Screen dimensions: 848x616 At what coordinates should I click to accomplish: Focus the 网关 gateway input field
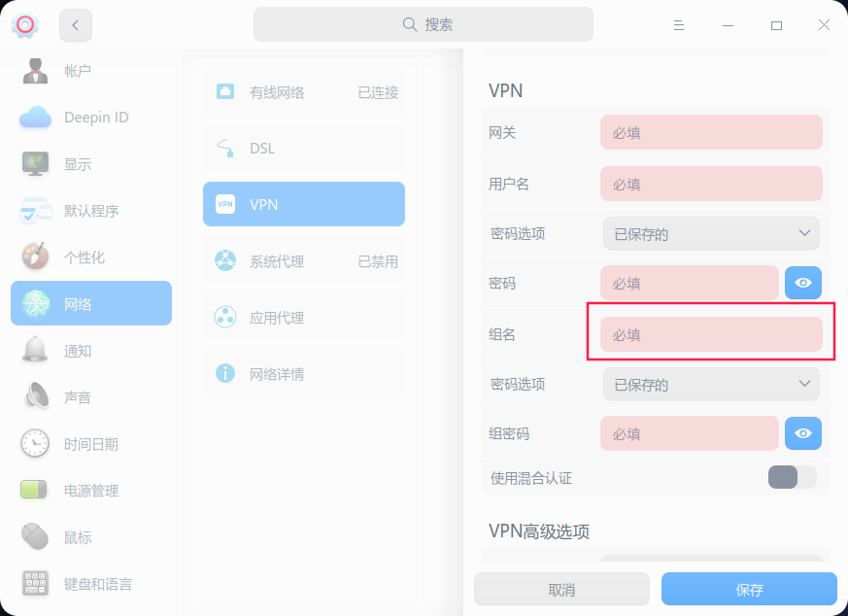pyautogui.click(x=711, y=132)
